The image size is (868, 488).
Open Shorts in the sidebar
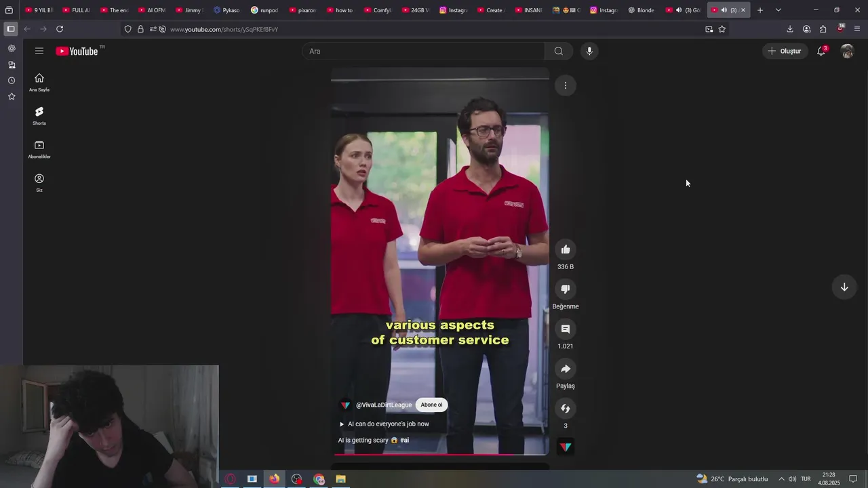[39, 116]
